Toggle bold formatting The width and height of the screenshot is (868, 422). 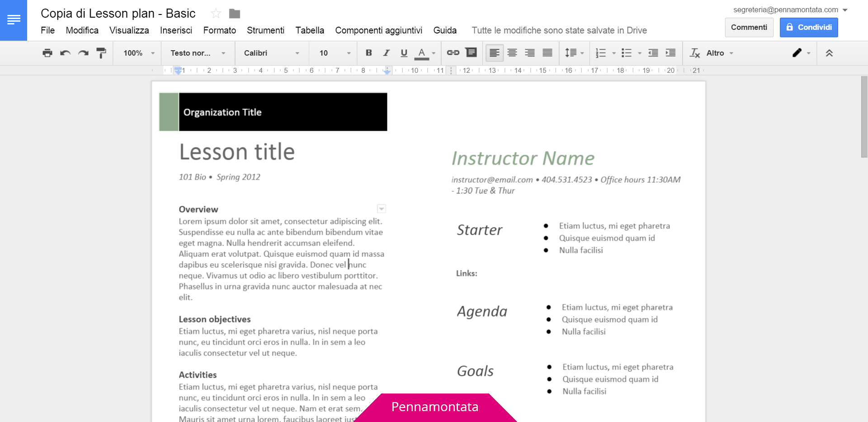coord(368,53)
